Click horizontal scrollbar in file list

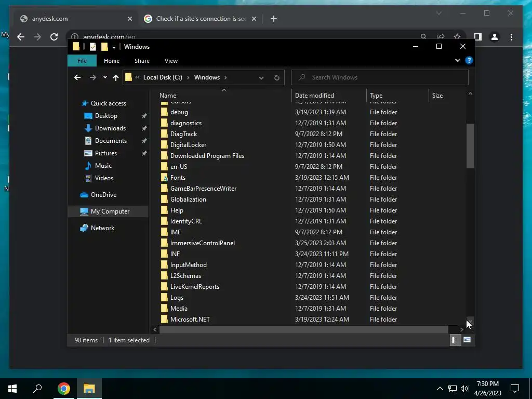303,329
